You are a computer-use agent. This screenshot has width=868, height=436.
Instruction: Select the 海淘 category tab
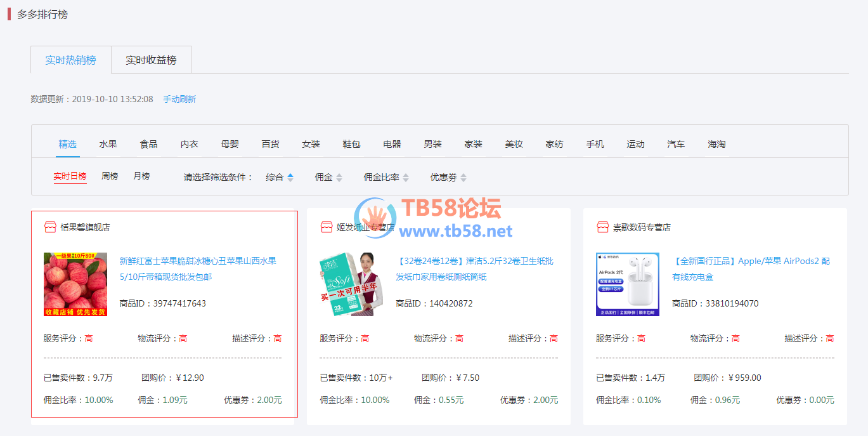coord(717,144)
